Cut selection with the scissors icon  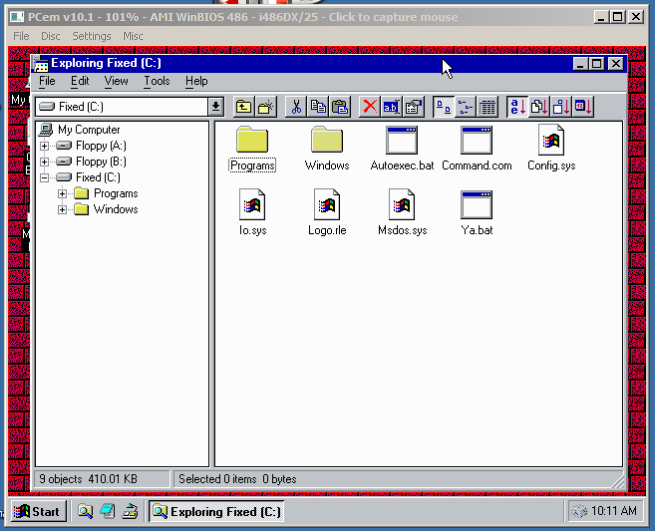point(296,107)
